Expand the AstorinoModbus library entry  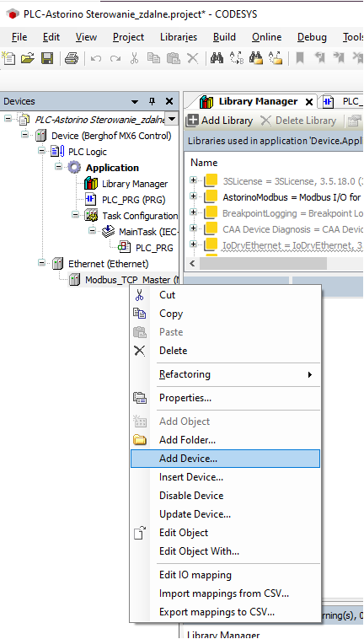(x=194, y=196)
